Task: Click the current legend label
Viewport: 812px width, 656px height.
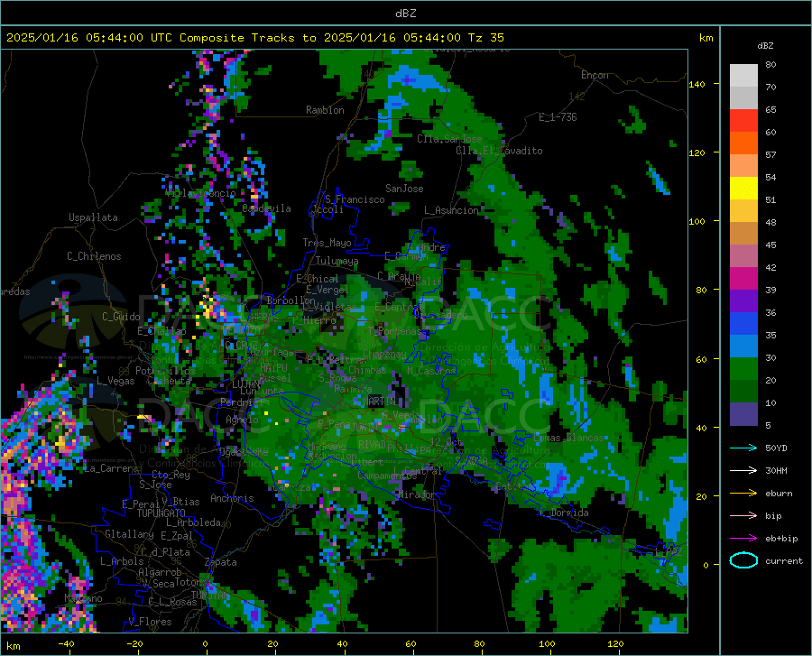Action: (x=784, y=560)
